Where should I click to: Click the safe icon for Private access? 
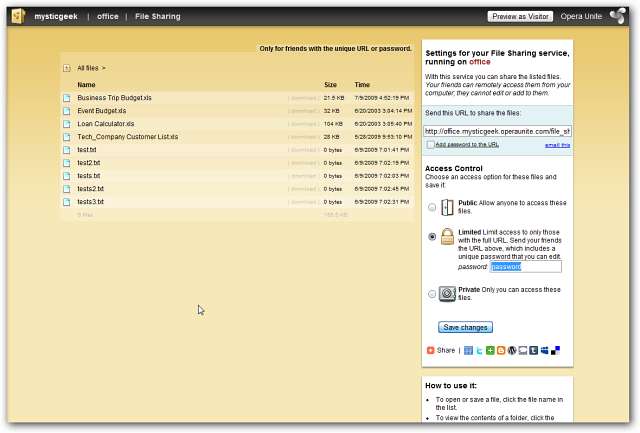tap(447, 294)
